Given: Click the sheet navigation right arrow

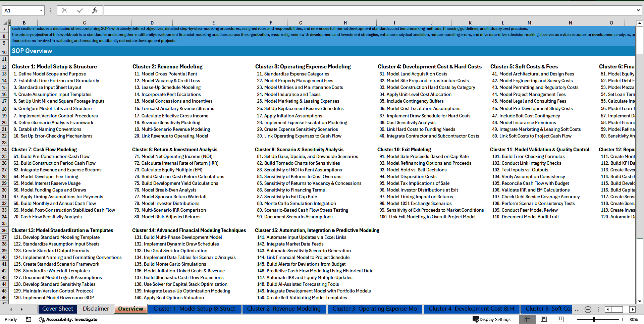Looking at the screenshot, I should click(21, 309).
